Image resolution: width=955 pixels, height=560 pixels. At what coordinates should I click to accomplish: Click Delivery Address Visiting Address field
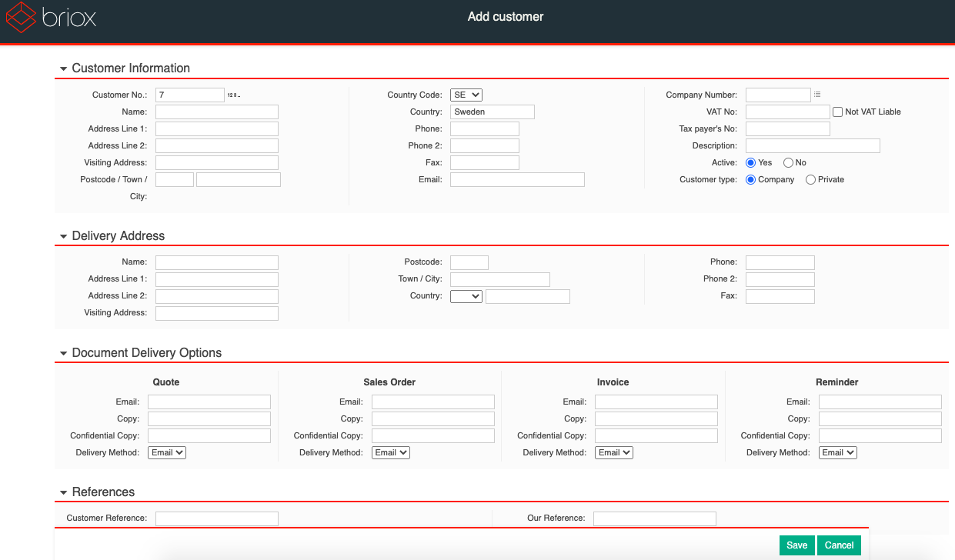217,313
